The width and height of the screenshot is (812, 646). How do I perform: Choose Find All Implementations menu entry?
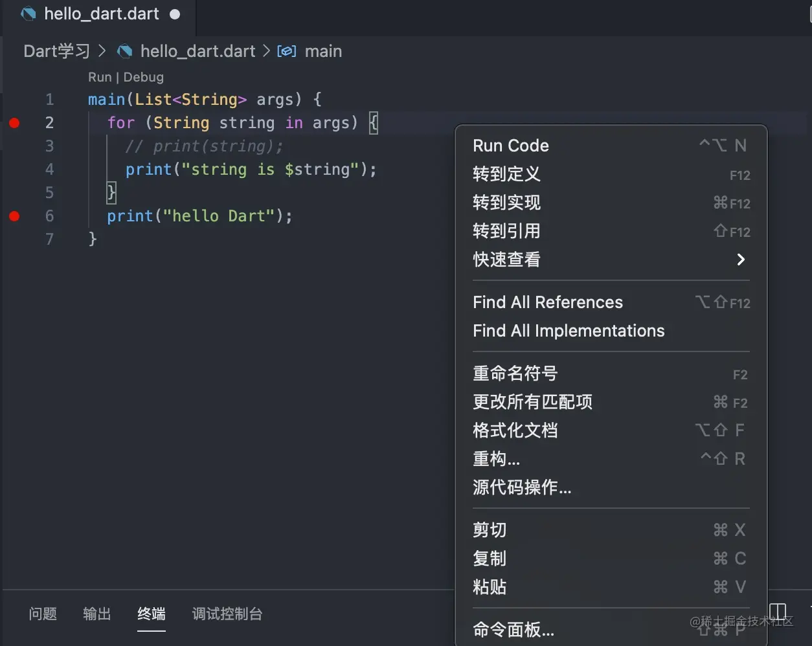[x=611, y=331]
